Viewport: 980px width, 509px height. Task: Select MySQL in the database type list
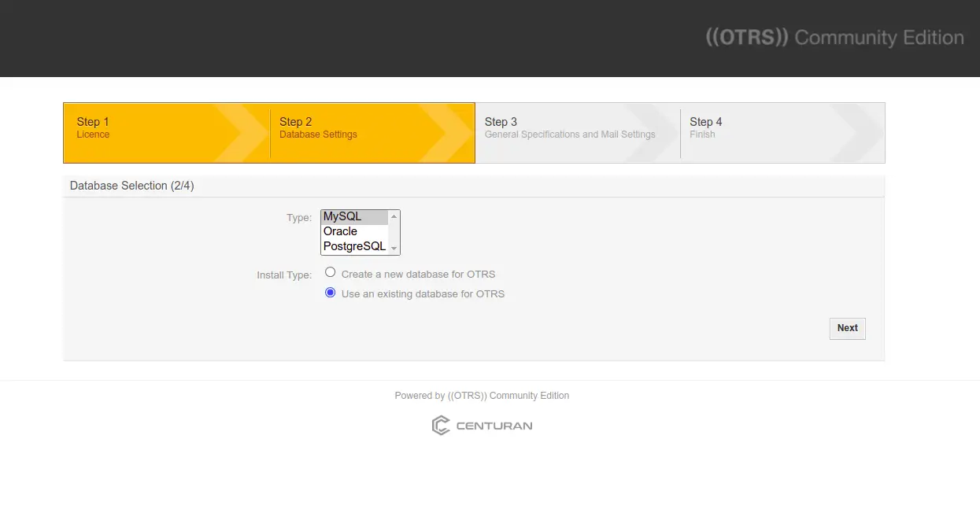pyautogui.click(x=354, y=217)
